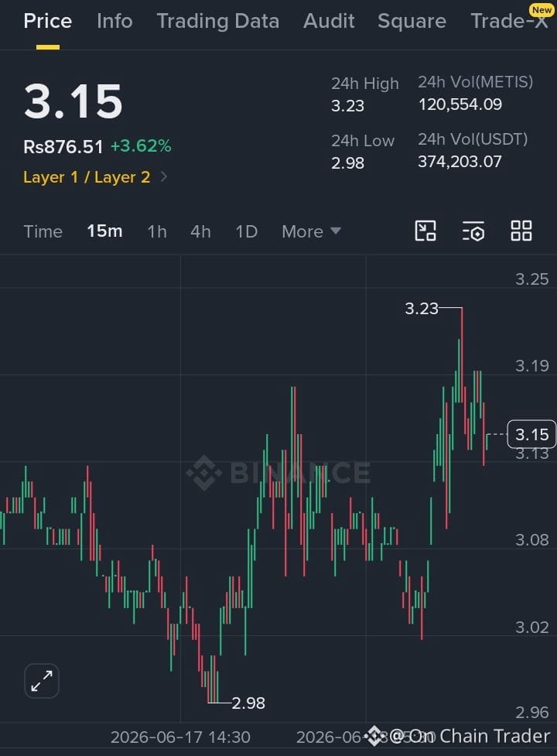Screen dimensions: 557x756
Task: Go to the Audit tab
Action: click(329, 21)
